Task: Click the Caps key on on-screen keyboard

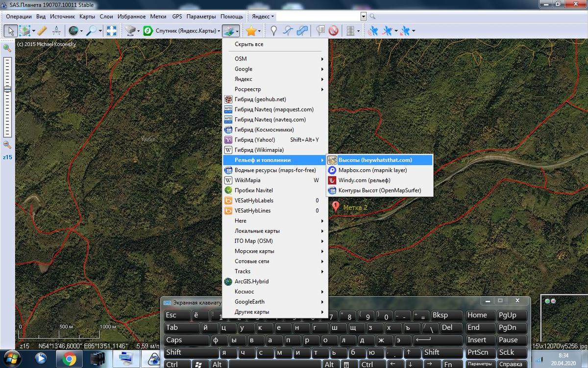Action: 187,340
